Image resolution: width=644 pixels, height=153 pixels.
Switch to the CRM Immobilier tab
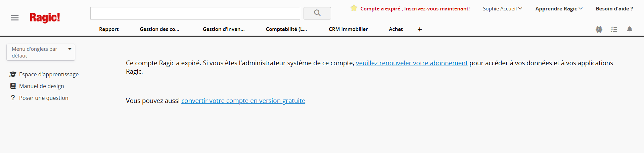(x=348, y=29)
